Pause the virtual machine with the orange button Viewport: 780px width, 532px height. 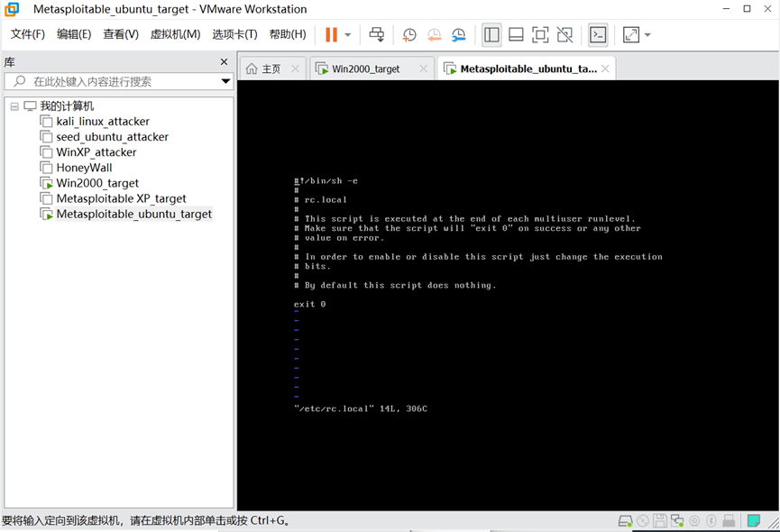coord(331,35)
